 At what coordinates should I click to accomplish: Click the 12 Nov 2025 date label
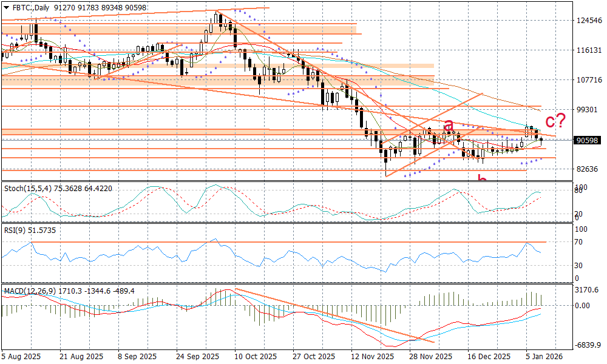pyautogui.click(x=371, y=356)
